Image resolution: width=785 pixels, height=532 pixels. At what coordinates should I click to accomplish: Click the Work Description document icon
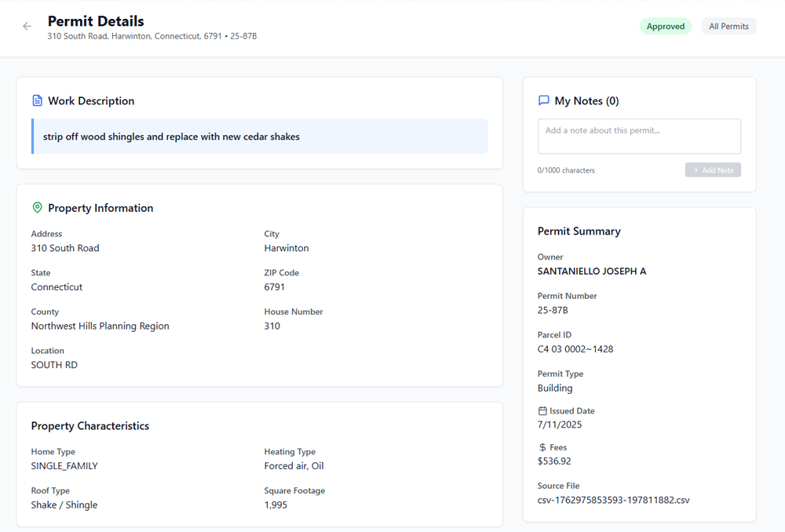point(37,100)
